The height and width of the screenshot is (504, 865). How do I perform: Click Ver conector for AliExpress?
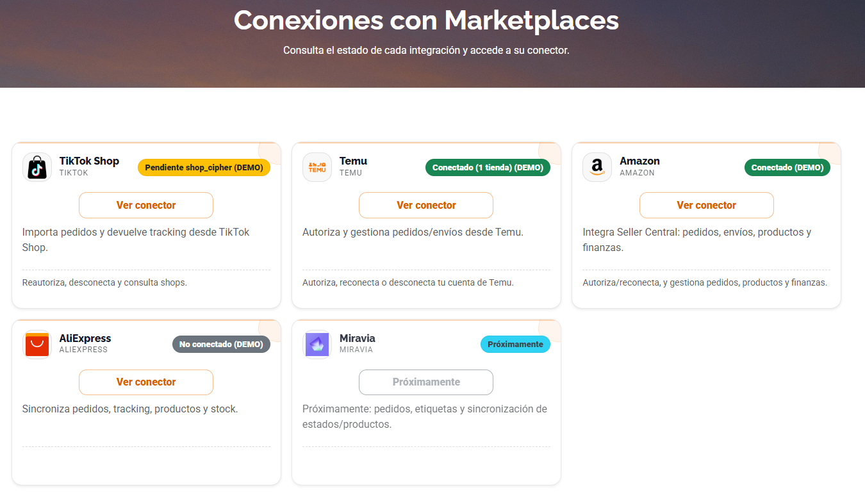(x=145, y=382)
